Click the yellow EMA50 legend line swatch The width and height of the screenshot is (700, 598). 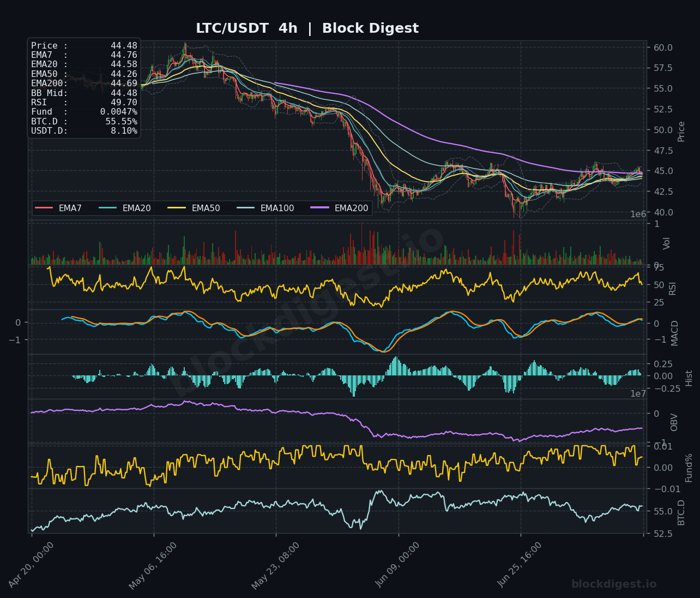pos(177,208)
